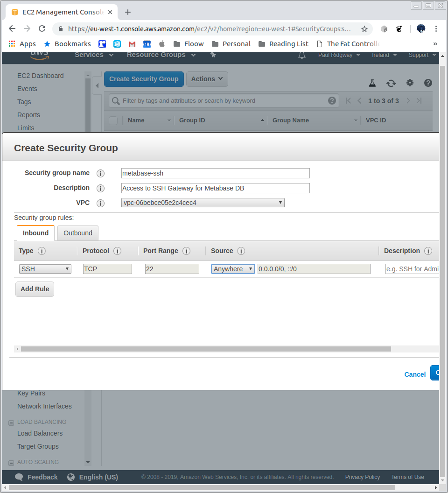Open the Chrome three-dot menu
Viewport: 448px width, 493px height.
pyautogui.click(x=436, y=28)
